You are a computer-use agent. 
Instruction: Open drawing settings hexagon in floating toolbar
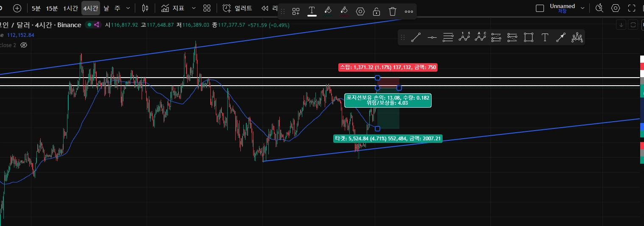(x=360, y=11)
